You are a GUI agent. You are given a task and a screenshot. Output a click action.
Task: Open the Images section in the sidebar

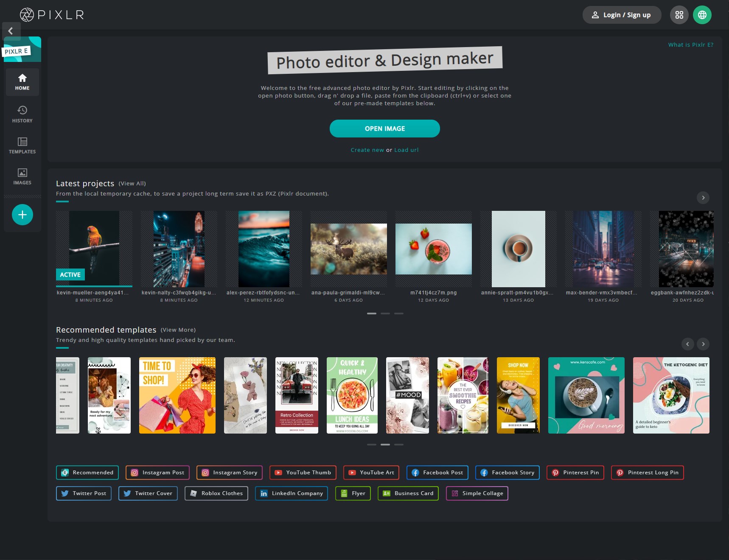click(22, 176)
